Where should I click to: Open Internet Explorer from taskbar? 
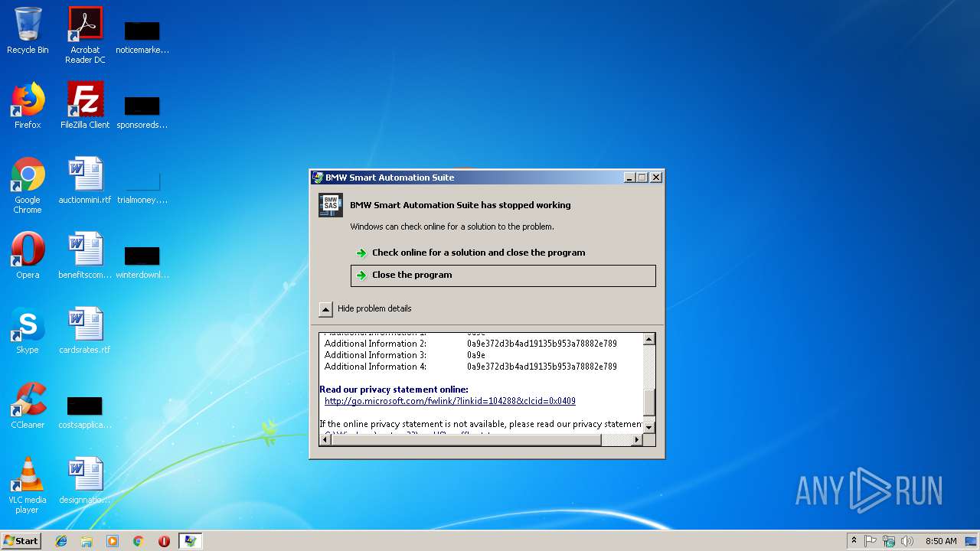(x=61, y=541)
